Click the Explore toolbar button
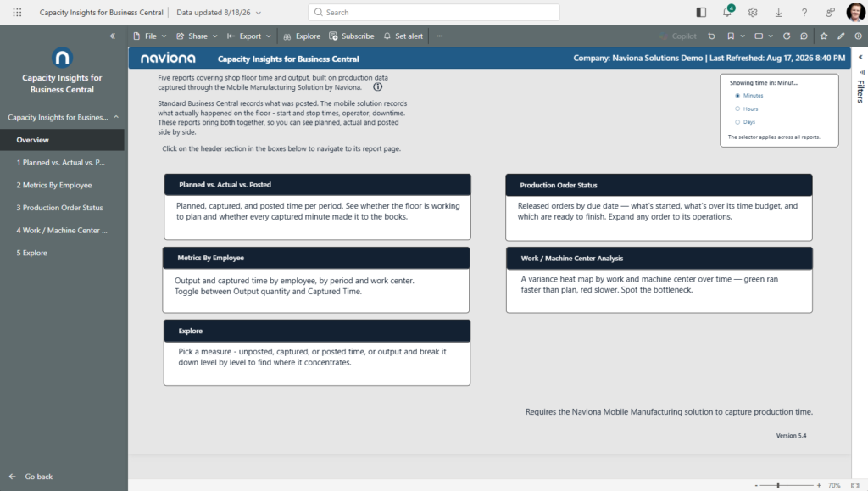The image size is (868, 491). pos(302,36)
